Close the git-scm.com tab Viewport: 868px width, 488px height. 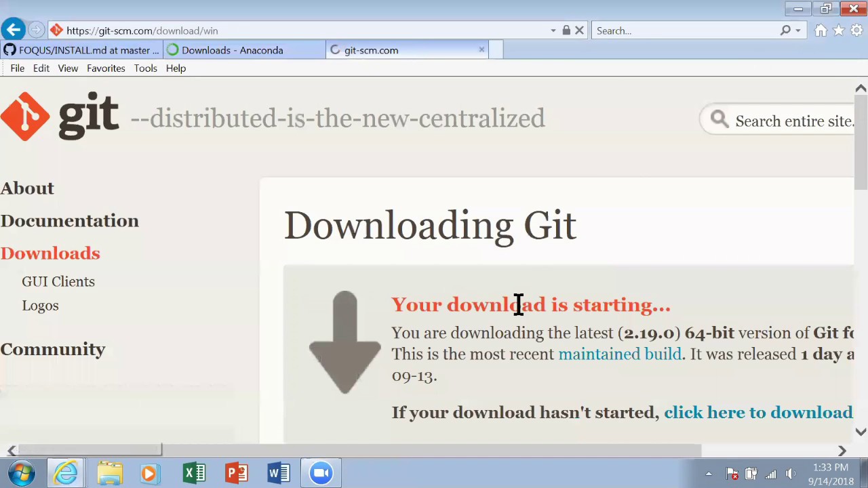click(x=481, y=49)
